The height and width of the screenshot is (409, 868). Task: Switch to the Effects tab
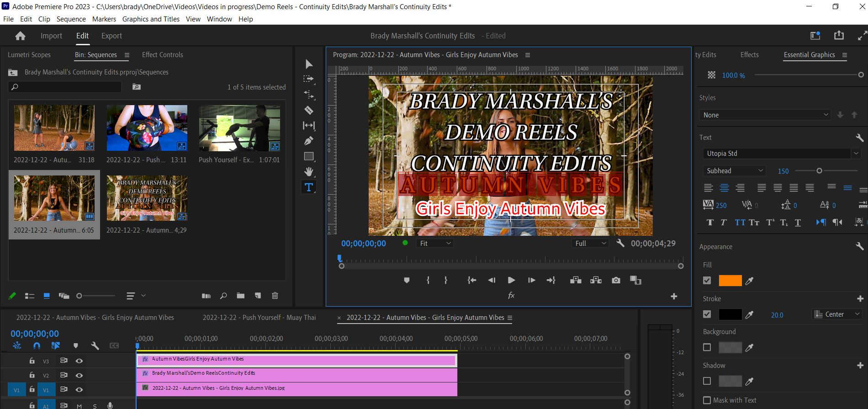[749, 55]
